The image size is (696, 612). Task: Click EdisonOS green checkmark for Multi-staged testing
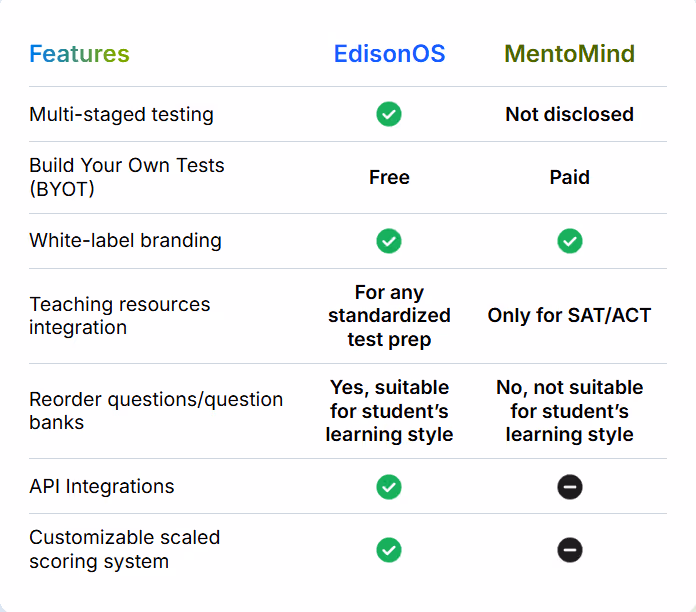pyautogui.click(x=389, y=114)
